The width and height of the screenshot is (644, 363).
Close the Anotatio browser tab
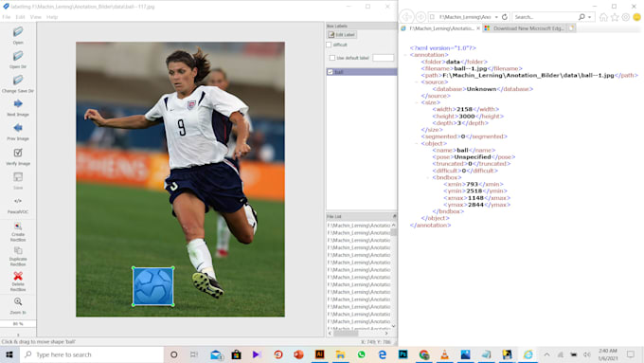pyautogui.click(x=478, y=28)
